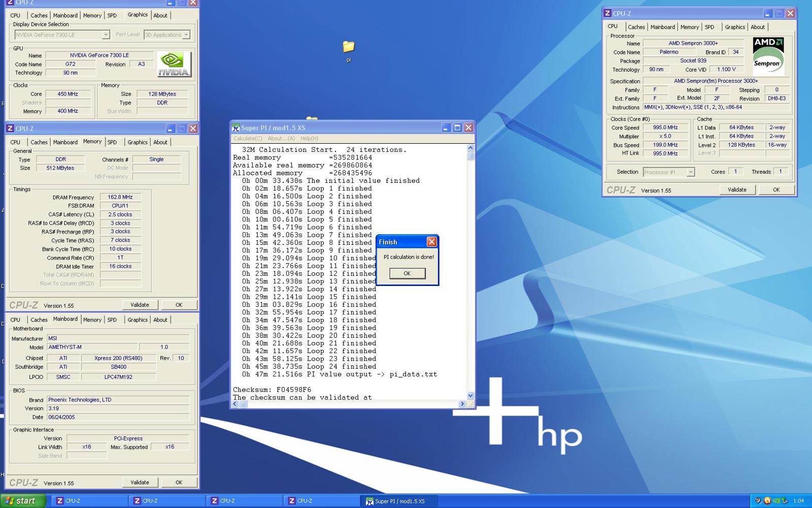
Task: Confirm PI calculation done with OK
Action: (407, 273)
